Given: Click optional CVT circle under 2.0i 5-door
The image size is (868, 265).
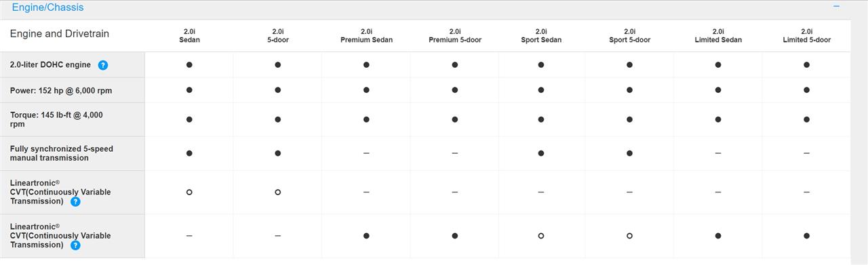Looking at the screenshot, I should (277, 192).
